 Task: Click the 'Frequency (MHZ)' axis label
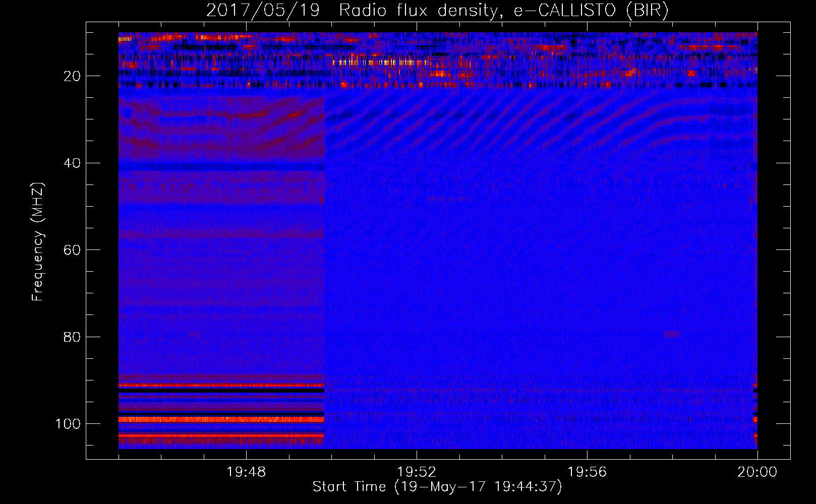click(x=38, y=241)
